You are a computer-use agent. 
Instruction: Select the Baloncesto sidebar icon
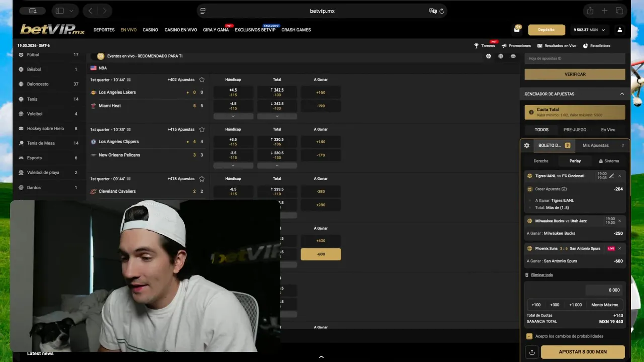21,84
